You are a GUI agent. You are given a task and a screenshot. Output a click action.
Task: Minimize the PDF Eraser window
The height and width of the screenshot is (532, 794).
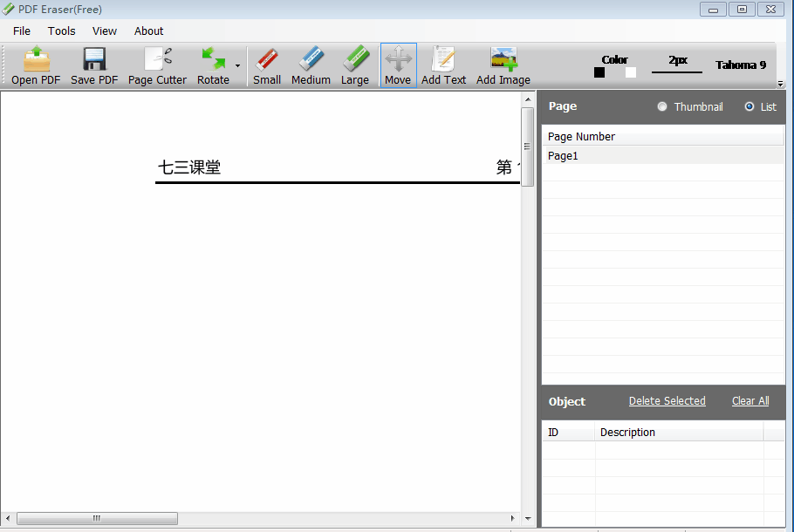[x=713, y=9]
